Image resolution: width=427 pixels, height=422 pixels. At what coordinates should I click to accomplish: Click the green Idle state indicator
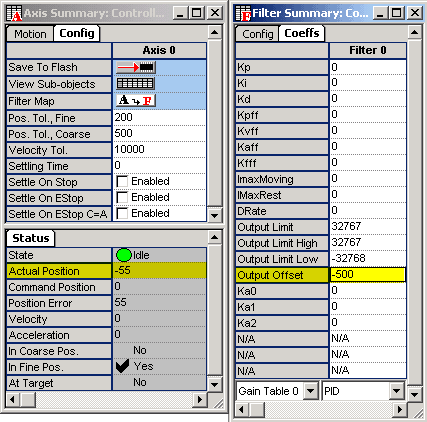pos(124,255)
